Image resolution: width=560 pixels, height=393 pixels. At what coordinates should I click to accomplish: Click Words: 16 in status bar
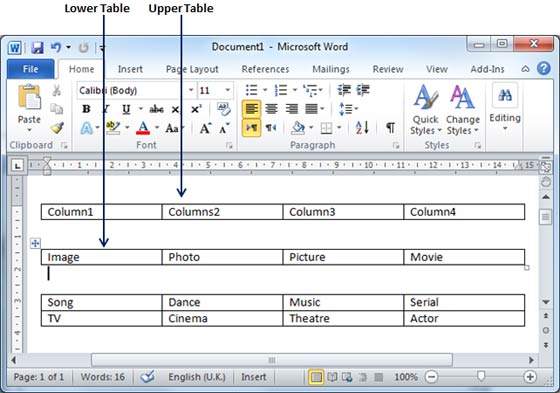[x=102, y=377]
